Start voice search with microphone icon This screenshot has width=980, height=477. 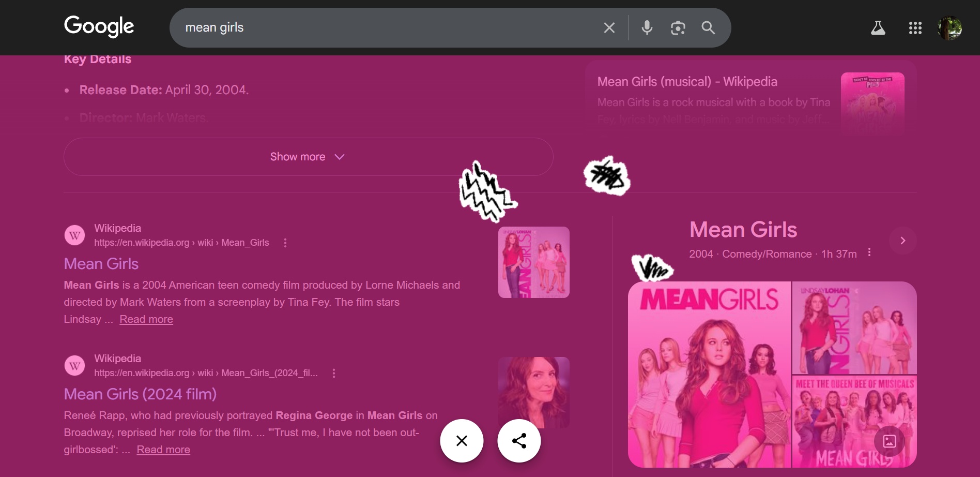647,28
